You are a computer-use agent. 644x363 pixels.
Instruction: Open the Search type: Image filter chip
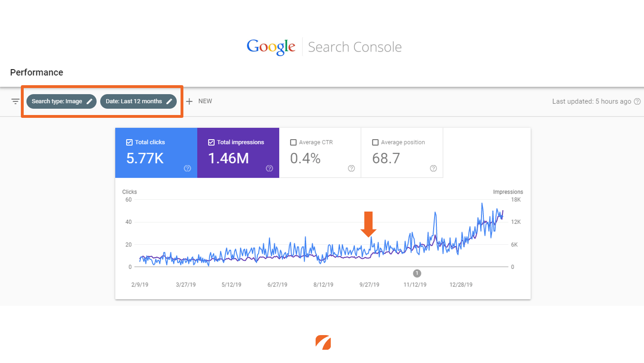pos(62,101)
